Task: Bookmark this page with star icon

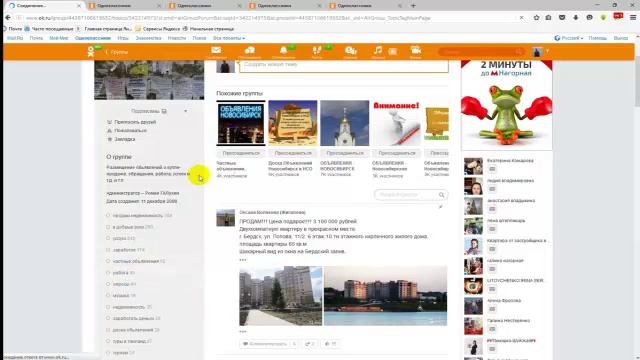Action: (x=536, y=18)
